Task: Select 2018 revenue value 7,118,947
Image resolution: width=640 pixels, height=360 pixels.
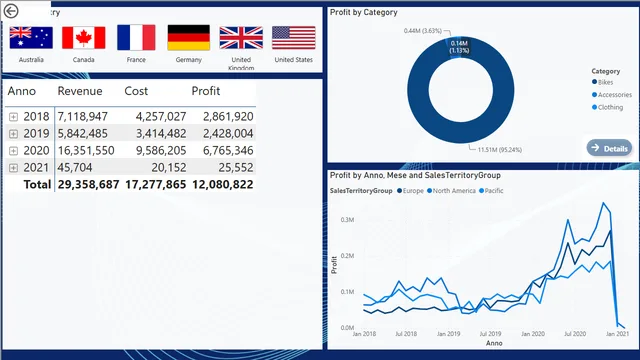Action: pos(82,117)
